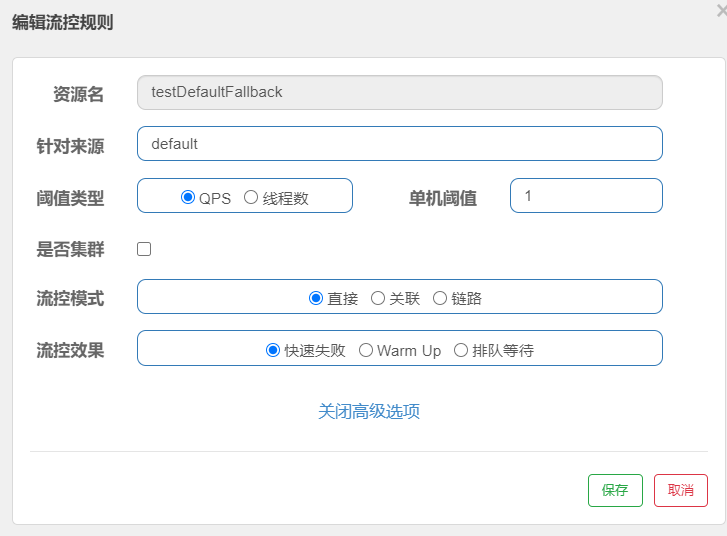Click the 是否集群 label text

click(x=70, y=249)
